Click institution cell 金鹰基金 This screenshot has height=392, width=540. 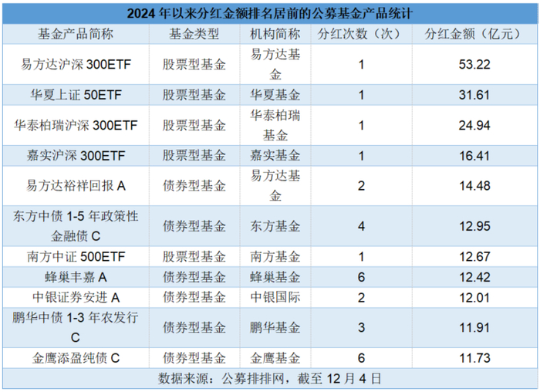click(275, 358)
